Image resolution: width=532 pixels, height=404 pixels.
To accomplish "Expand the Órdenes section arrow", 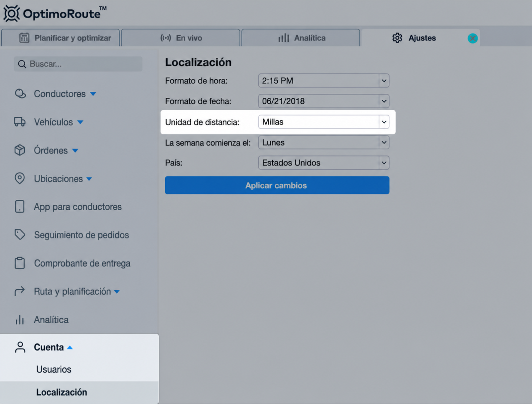I will [75, 151].
